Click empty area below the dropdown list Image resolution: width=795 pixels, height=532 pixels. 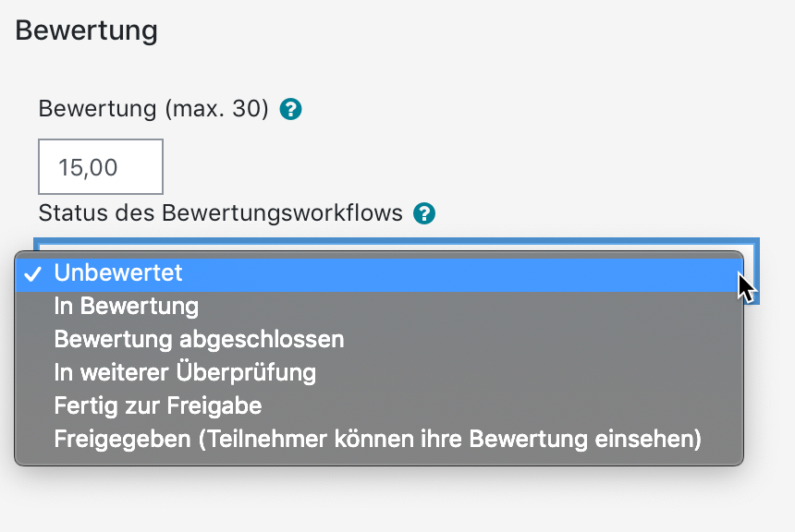370,499
